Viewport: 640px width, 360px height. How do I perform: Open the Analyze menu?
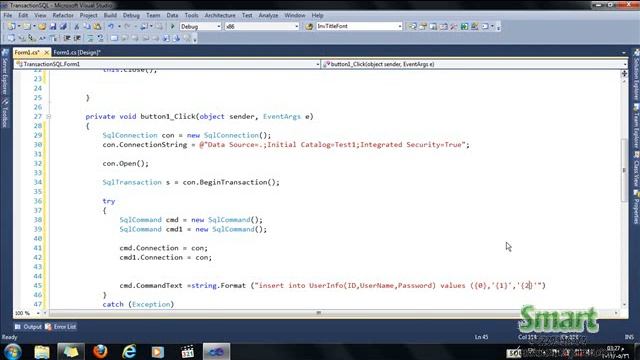[x=269, y=16]
